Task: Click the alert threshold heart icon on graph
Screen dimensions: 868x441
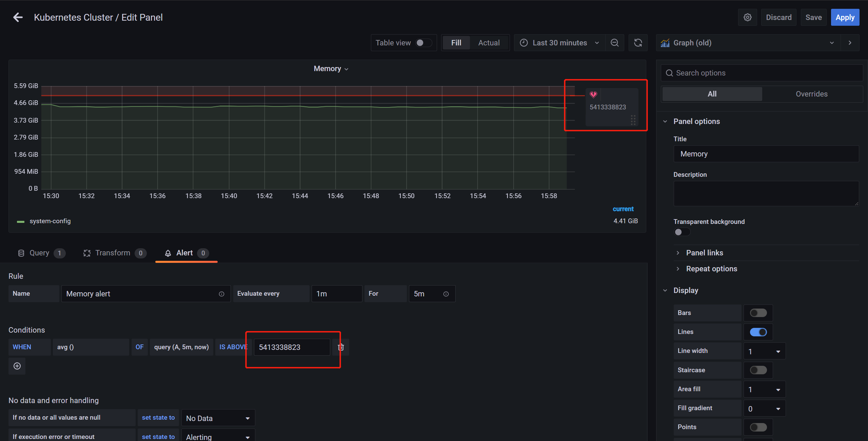Action: coord(593,94)
